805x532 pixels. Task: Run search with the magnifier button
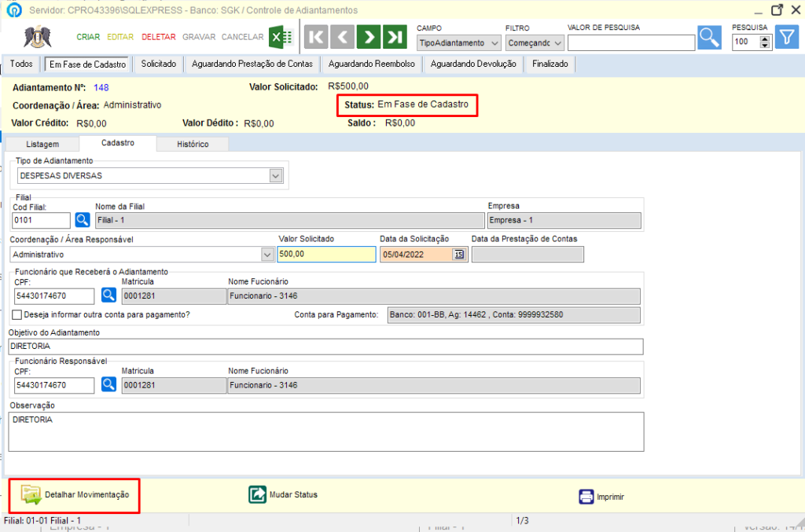pos(710,37)
